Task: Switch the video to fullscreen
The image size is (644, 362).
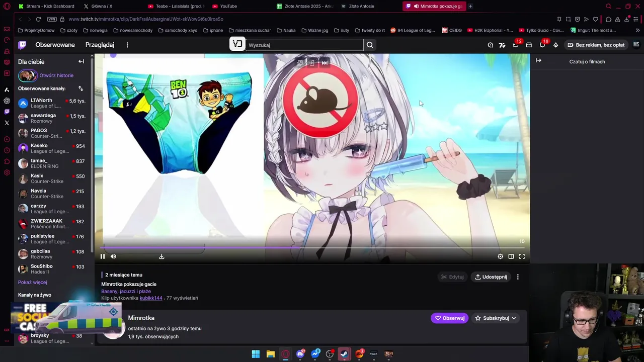Action: (522, 256)
